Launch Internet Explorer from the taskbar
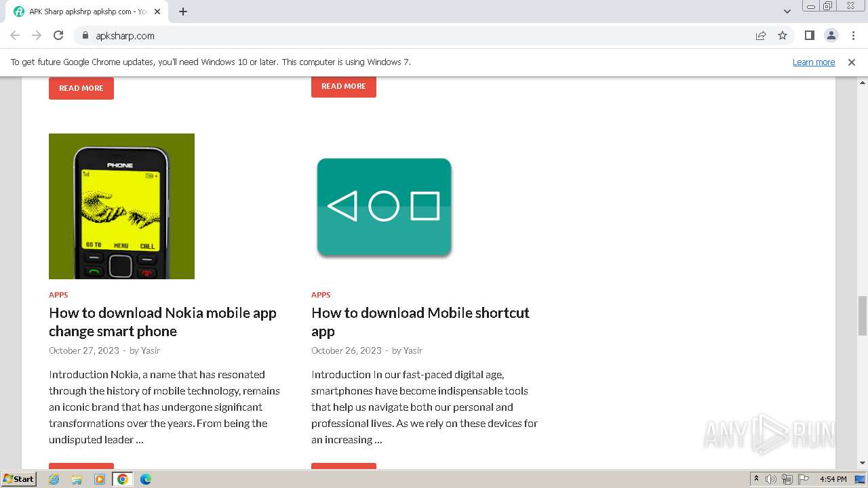This screenshot has width=868, height=488. [54, 479]
